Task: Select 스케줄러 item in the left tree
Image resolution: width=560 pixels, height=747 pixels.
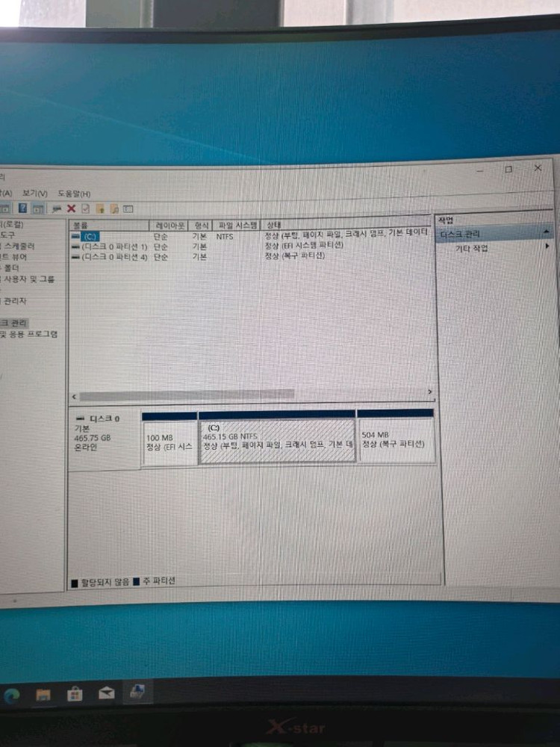Action: (x=19, y=247)
